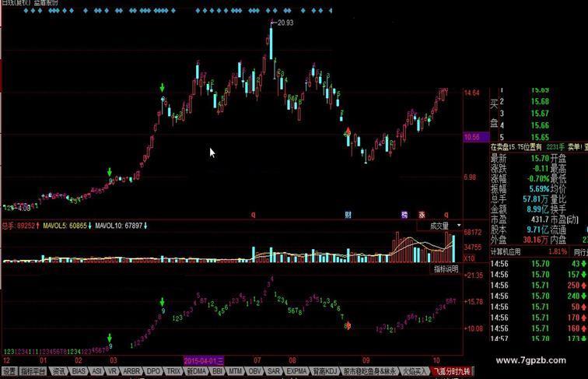Viewport: 588px width, 379px height.
Task: Click the 09 month label on time axis
Action: click(x=366, y=360)
